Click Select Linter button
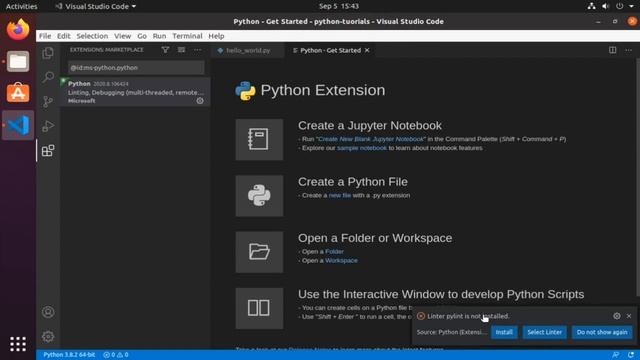The height and width of the screenshot is (360, 640). coord(544,332)
